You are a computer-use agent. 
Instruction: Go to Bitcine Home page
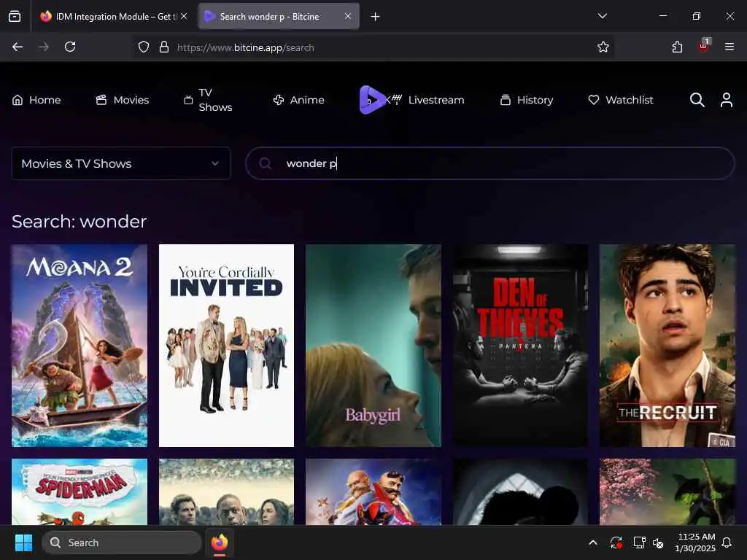[36, 100]
